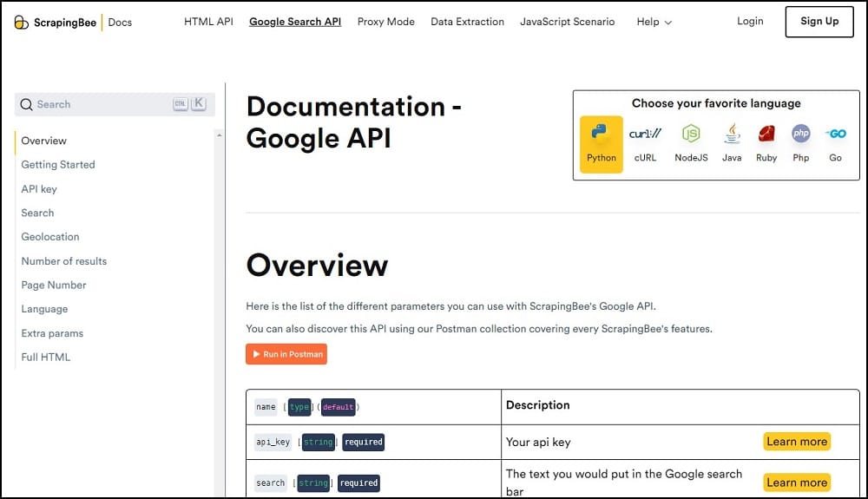
Task: Go to Extra params in the sidebar
Action: pyautogui.click(x=52, y=333)
